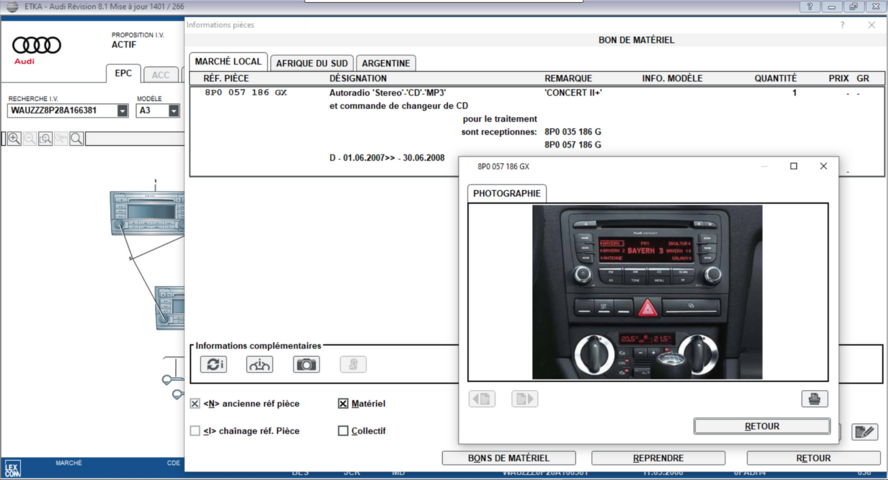
Task: Click the Audi rings logo
Action: point(37,45)
